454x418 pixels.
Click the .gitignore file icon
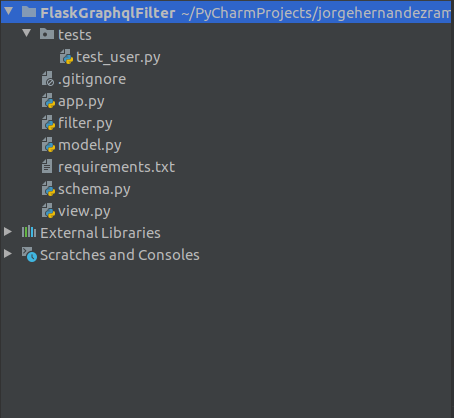(x=48, y=79)
